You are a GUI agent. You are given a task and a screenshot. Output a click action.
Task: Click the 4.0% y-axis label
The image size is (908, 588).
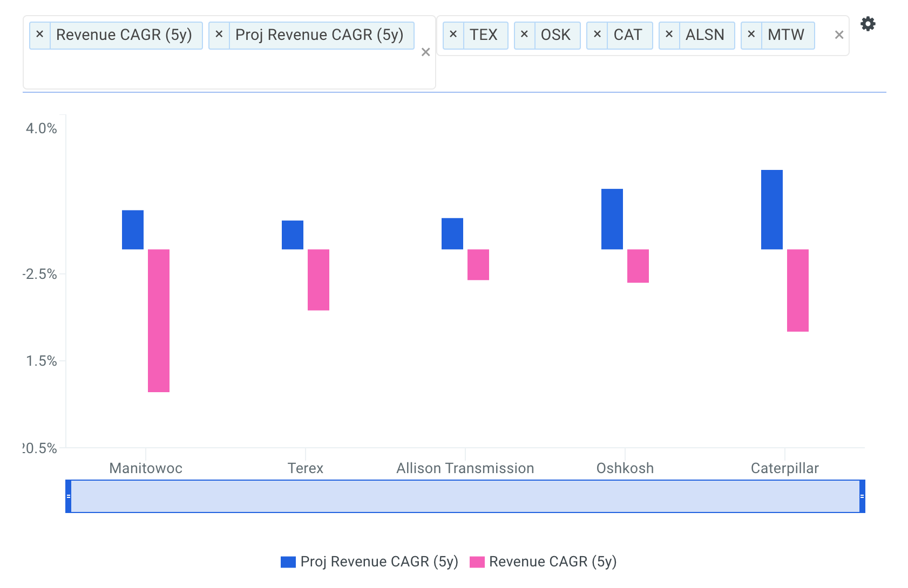click(x=42, y=128)
